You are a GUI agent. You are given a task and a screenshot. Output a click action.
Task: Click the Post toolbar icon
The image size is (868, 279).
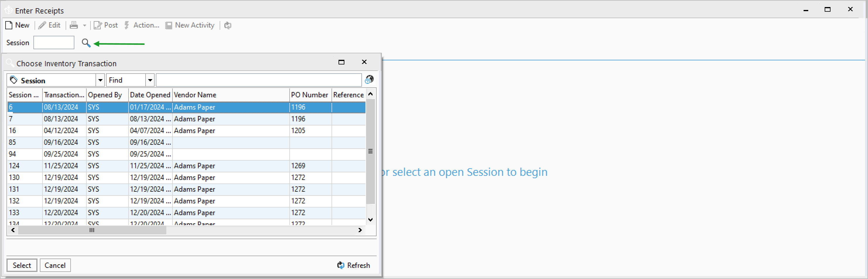point(98,25)
